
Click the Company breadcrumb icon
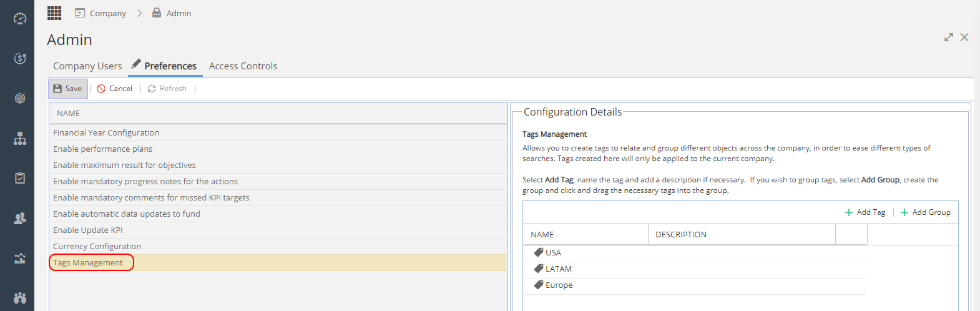80,13
